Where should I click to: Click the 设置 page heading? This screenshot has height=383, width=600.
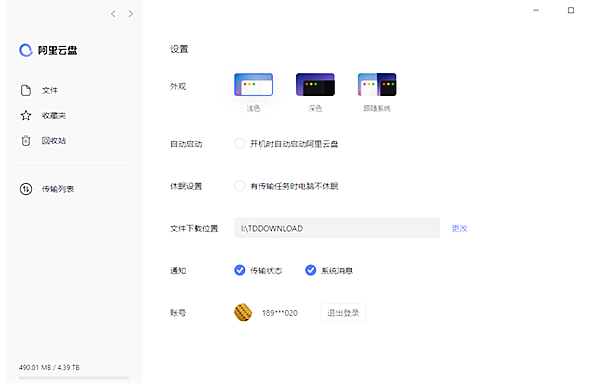click(x=179, y=49)
